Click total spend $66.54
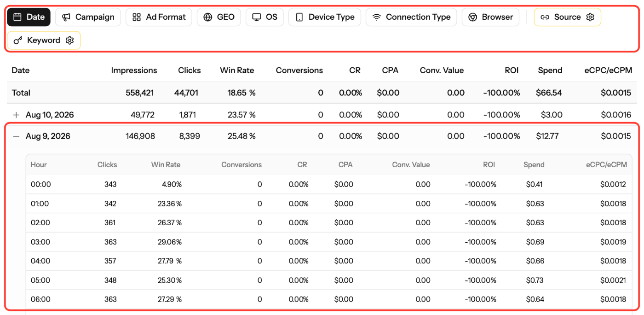The image size is (644, 315). pyautogui.click(x=549, y=93)
